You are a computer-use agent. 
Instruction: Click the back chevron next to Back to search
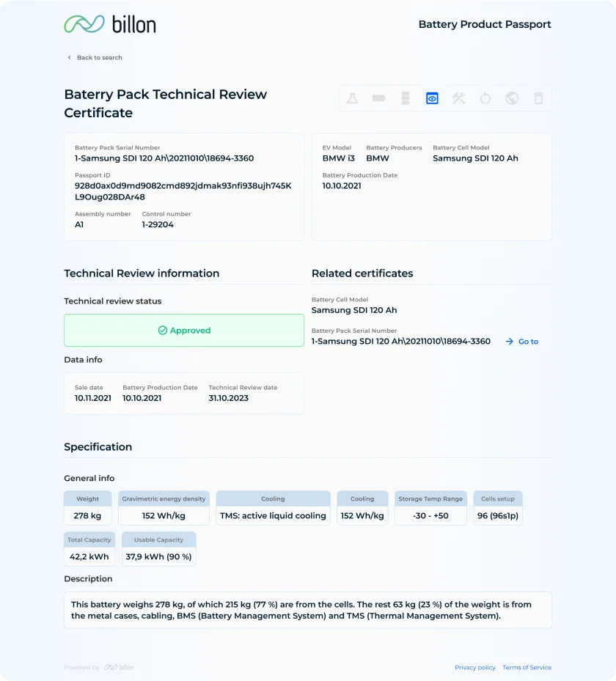click(70, 57)
